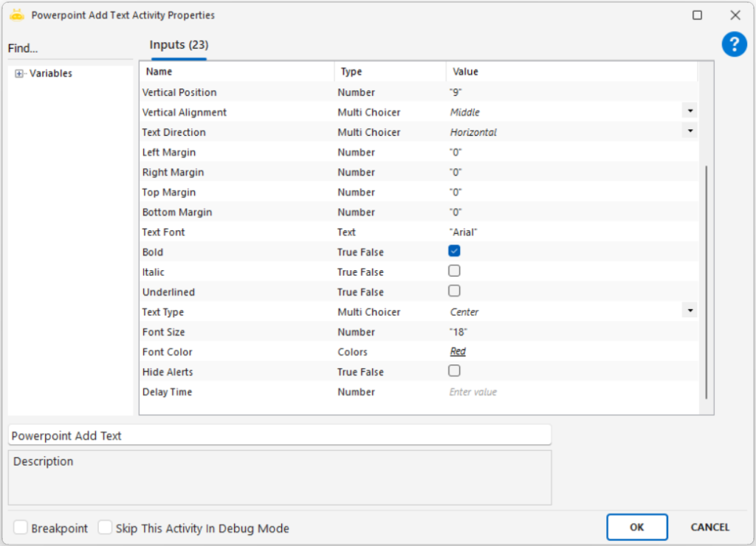Image resolution: width=756 pixels, height=546 pixels.
Task: Click the blue help question mark icon
Action: click(x=734, y=44)
